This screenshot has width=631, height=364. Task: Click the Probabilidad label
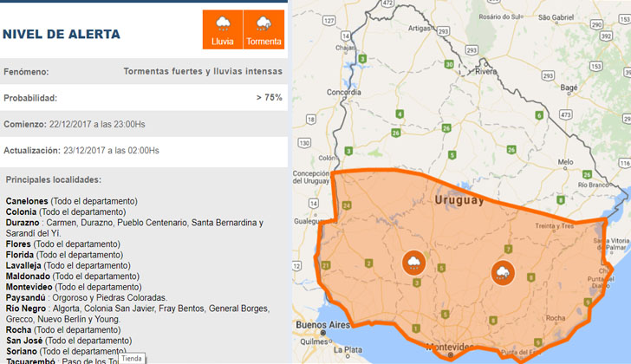pyautogui.click(x=30, y=98)
